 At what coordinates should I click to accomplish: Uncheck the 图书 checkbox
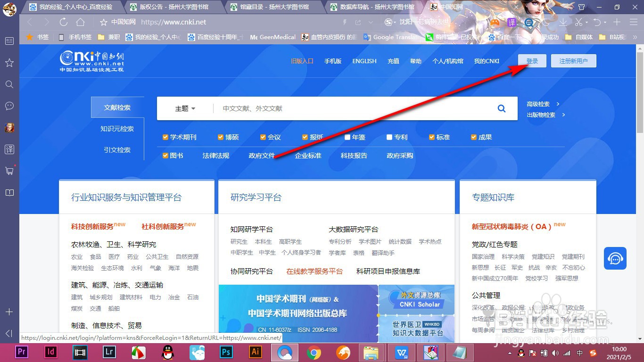pyautogui.click(x=165, y=156)
